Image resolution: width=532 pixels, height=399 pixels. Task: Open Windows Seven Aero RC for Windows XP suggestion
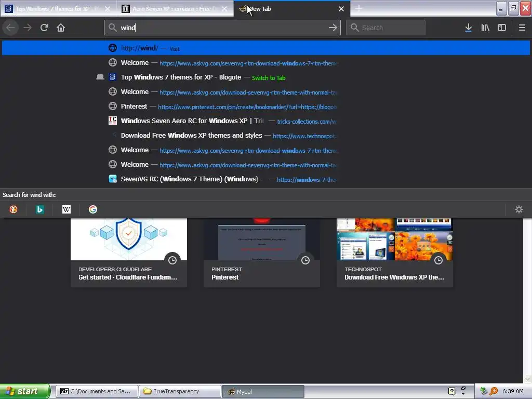(266, 121)
